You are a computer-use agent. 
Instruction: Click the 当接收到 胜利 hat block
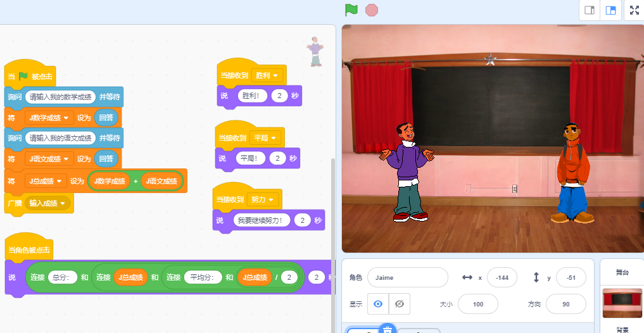251,73
